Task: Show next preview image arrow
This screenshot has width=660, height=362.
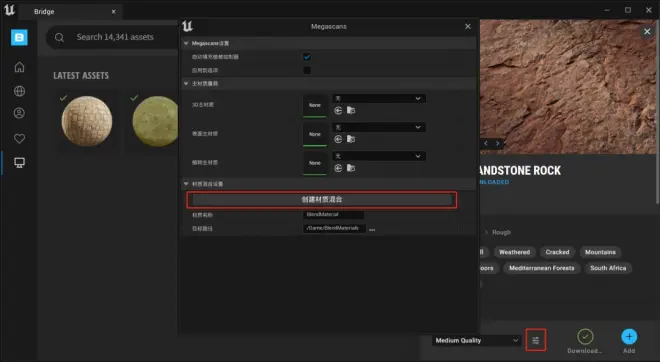Action: (x=498, y=144)
